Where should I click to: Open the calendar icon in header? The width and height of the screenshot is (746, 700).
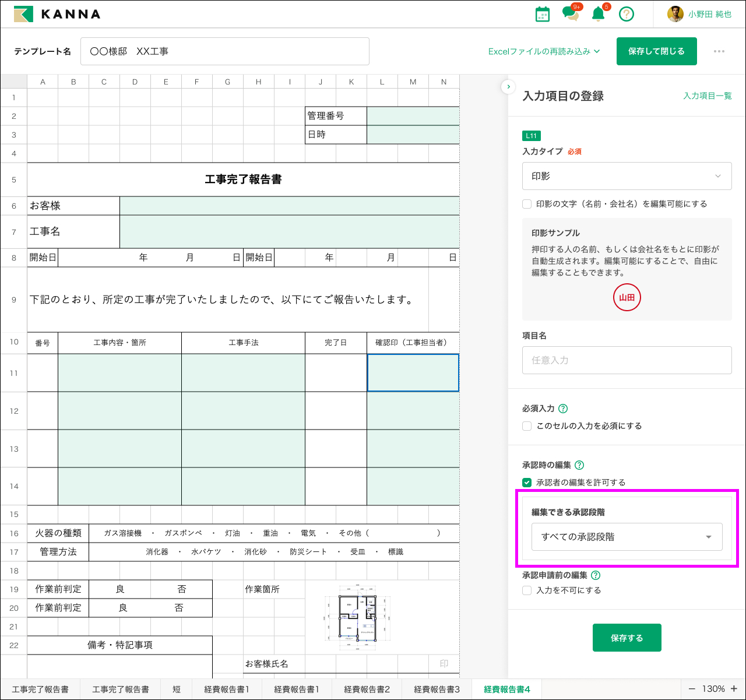(x=542, y=14)
